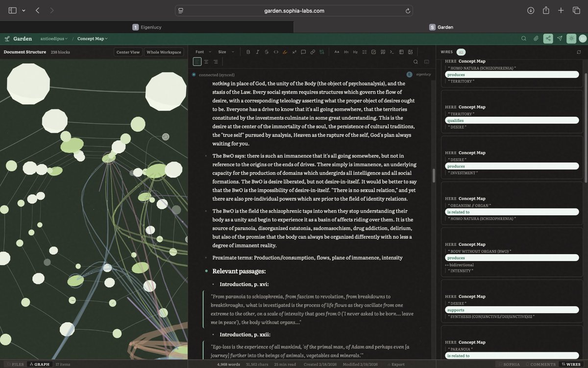Apply strikethrough formatting
588x368 pixels.
pyautogui.click(x=266, y=52)
